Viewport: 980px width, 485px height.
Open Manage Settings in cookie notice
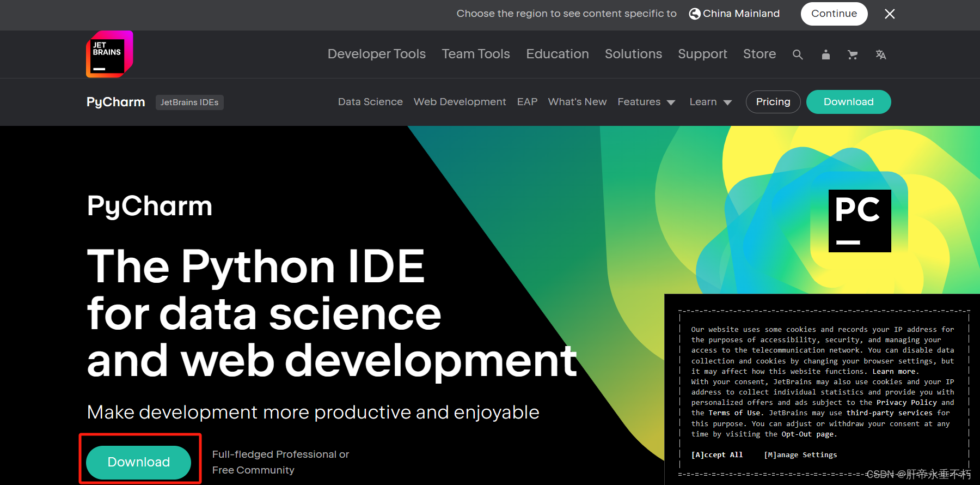800,454
